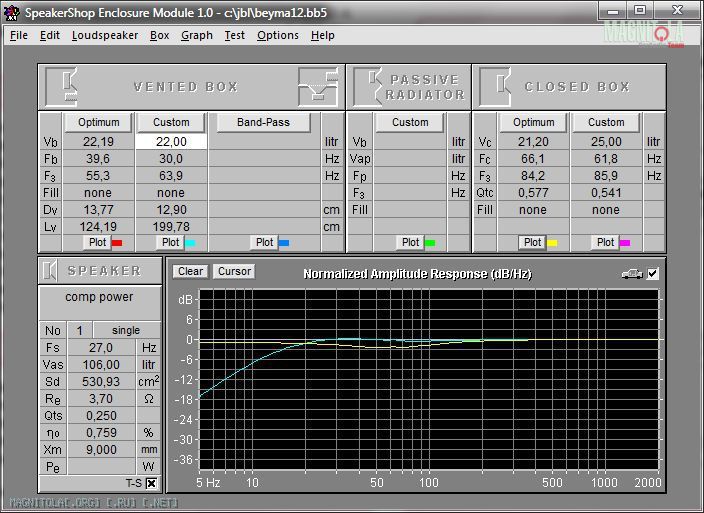Click the vented custom Fill value none
704x513 pixels.
(x=171, y=193)
